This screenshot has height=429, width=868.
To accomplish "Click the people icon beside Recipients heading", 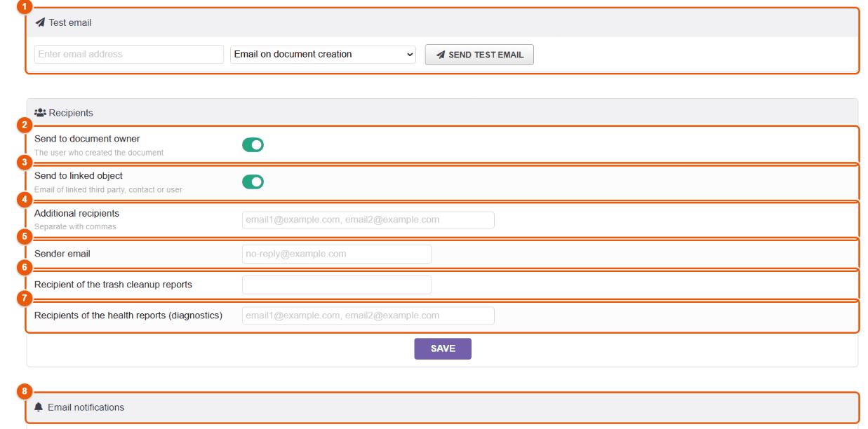I will click(40, 112).
